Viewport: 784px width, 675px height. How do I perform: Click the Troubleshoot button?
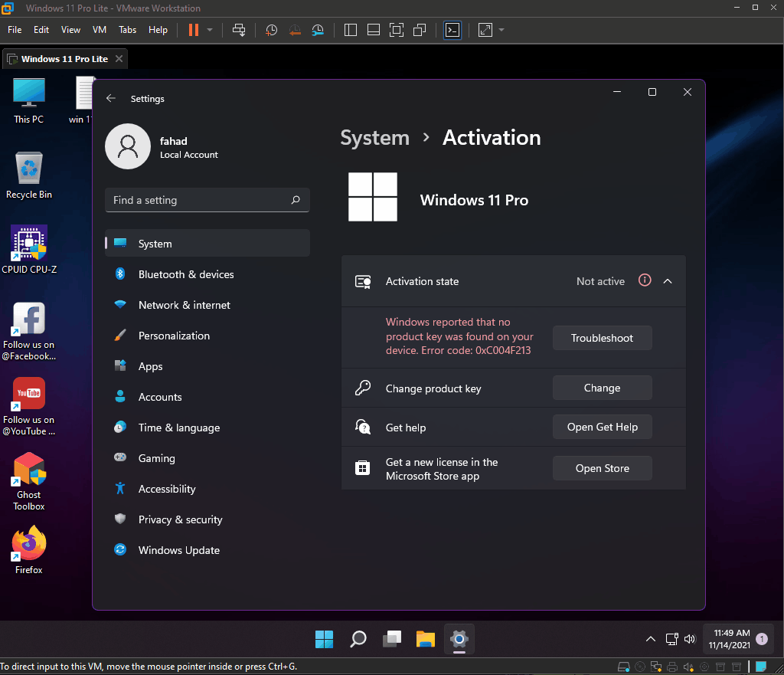click(602, 338)
